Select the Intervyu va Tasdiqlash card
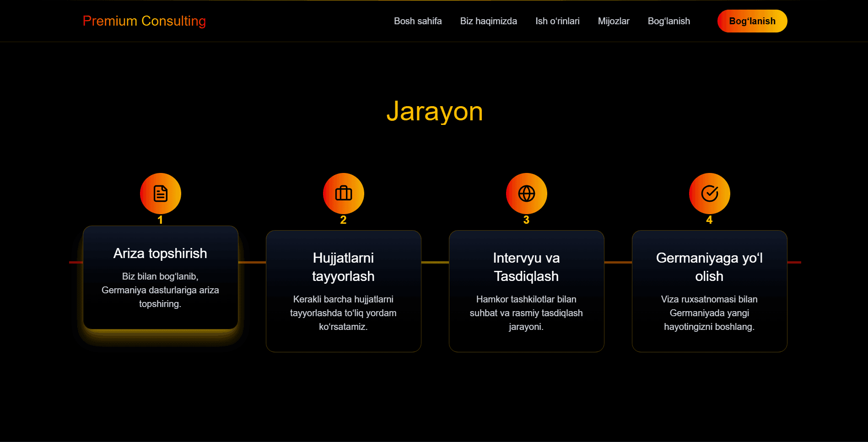 (x=527, y=291)
